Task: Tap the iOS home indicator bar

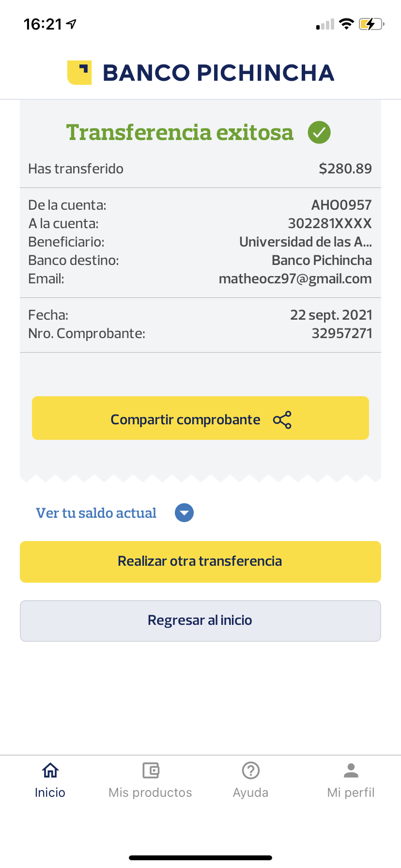Action: pos(200,858)
